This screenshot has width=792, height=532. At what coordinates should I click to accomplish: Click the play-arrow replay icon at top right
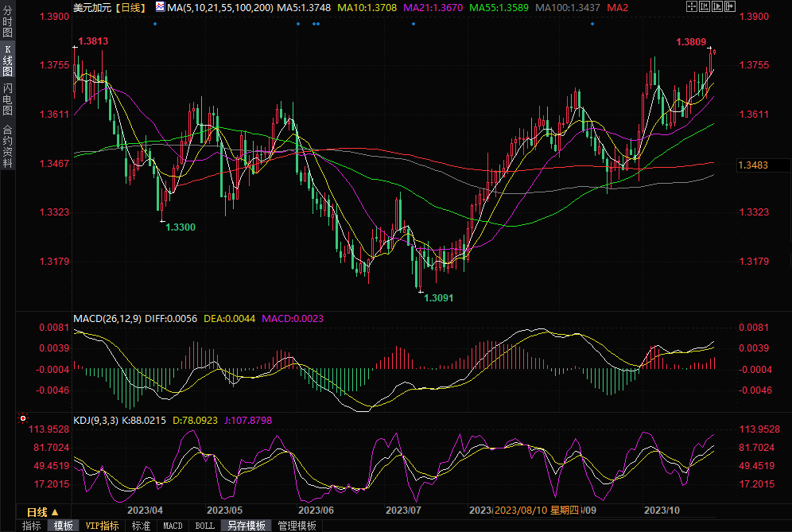(x=718, y=7)
